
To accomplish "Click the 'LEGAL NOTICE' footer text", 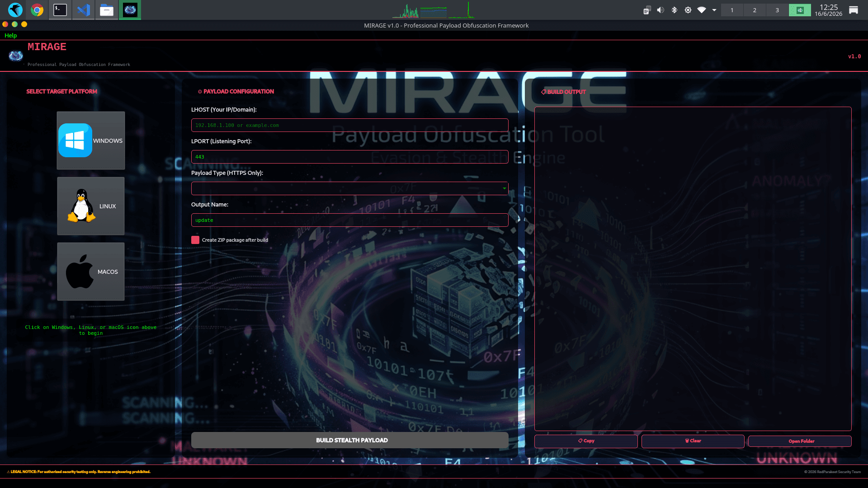I will (79, 472).
